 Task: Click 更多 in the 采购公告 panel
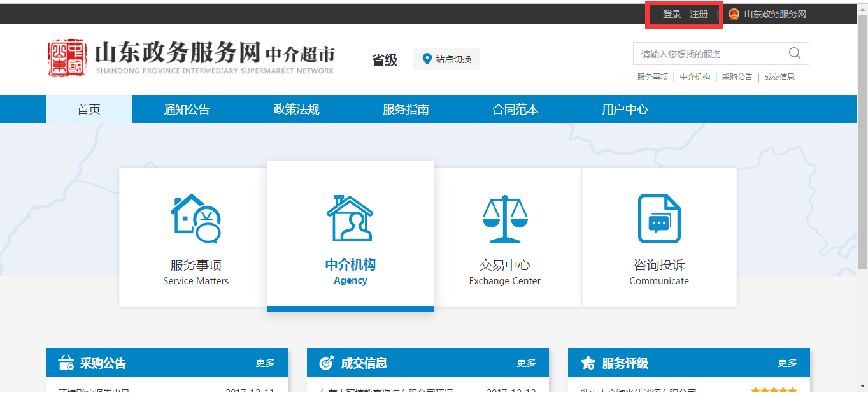coord(266,363)
